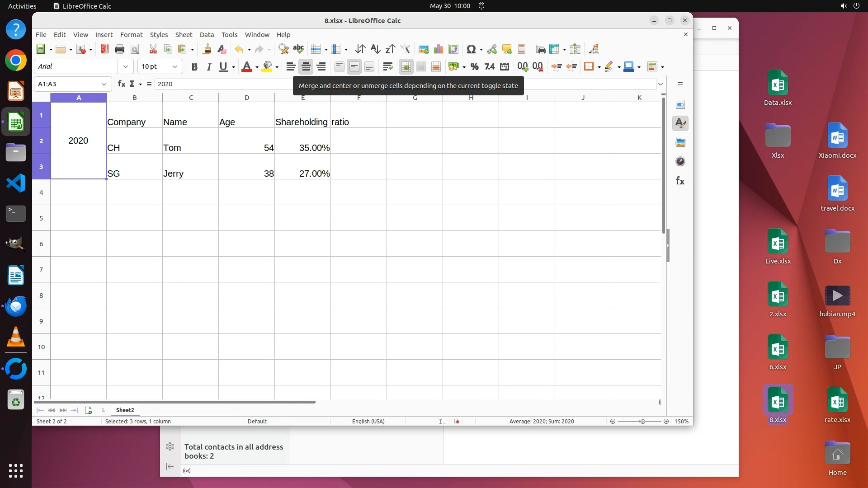Click the Insert Chart icon

click(438, 49)
